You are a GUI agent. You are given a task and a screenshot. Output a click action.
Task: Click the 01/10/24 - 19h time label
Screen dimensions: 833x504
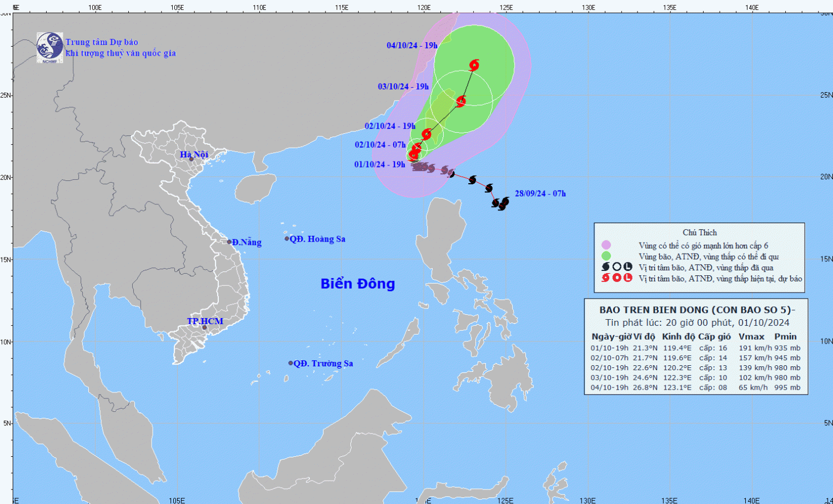(380, 164)
